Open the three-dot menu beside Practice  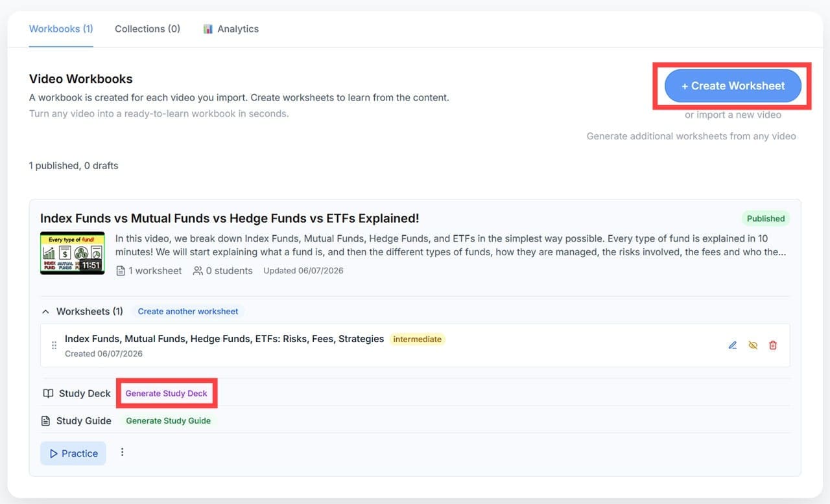pos(122,453)
